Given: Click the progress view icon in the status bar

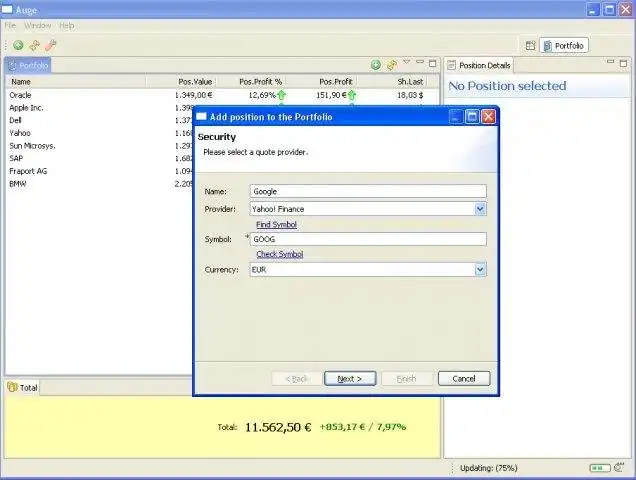Looking at the screenshot, I should coord(619,467).
